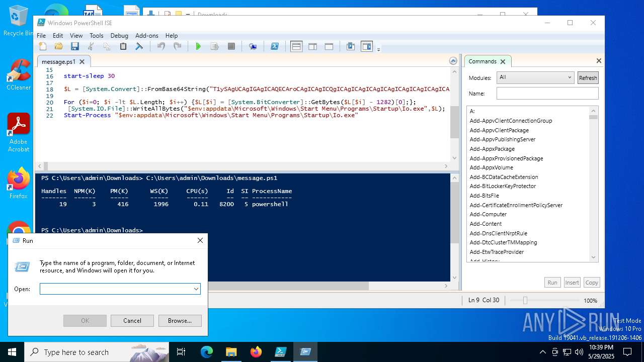The height and width of the screenshot is (362, 644).
Task: Click the Paste clipboard icon
Action: click(x=123, y=46)
